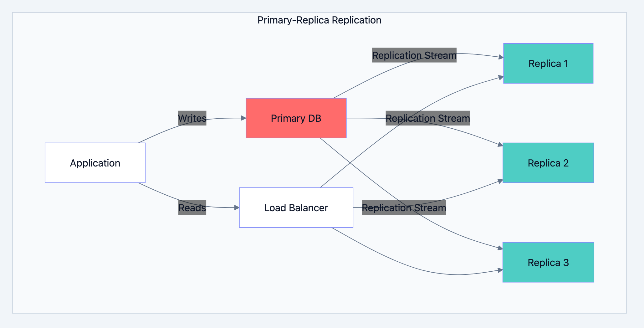Click the Replica 1 node

pyautogui.click(x=548, y=63)
